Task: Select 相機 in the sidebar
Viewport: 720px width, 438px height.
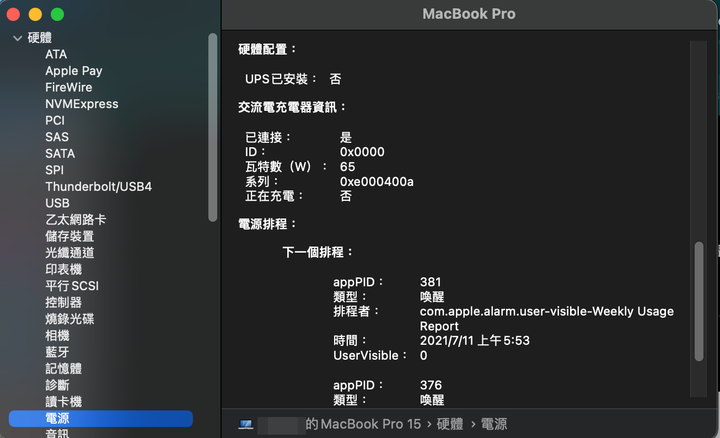Action: (57, 336)
